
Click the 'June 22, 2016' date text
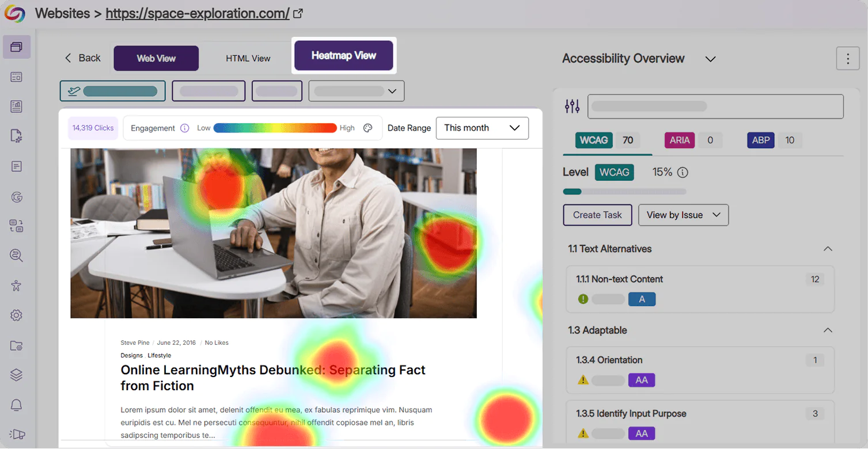(176, 343)
